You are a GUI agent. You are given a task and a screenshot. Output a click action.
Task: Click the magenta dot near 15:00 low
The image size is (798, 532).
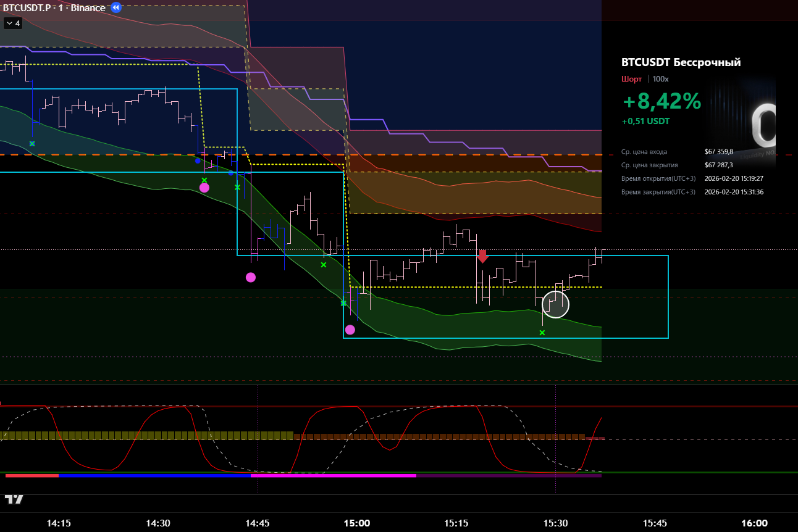pos(350,330)
